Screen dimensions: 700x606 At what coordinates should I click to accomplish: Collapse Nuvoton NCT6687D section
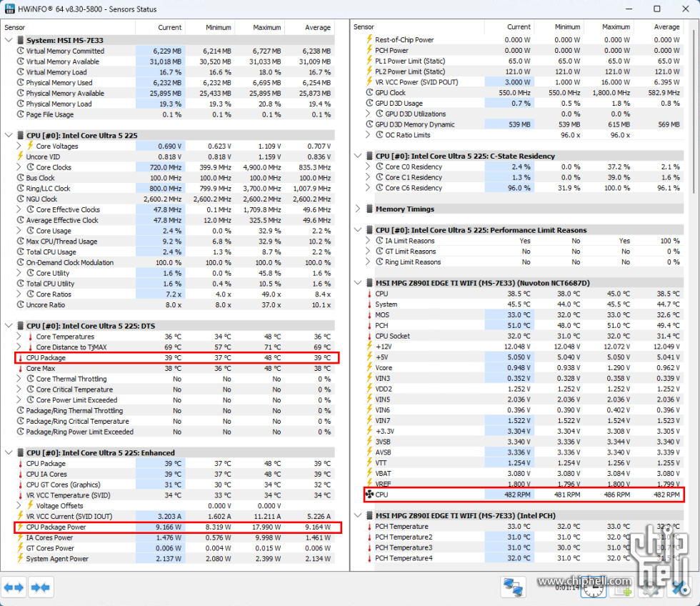pyautogui.click(x=358, y=283)
